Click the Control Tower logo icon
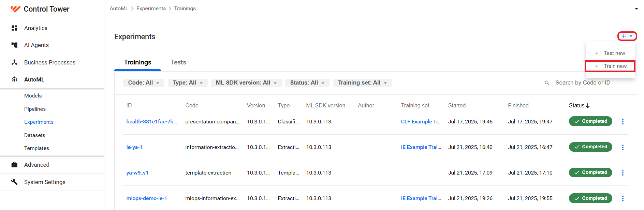The width and height of the screenshot is (644, 210). click(15, 9)
